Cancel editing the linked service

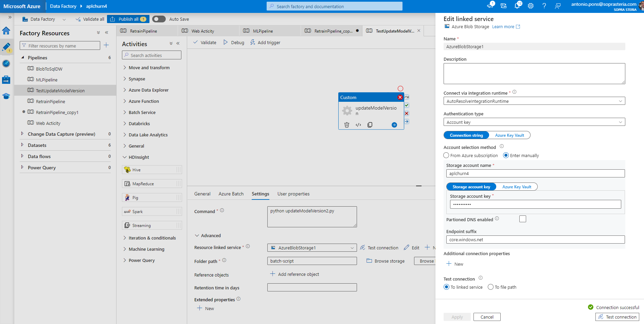point(487,317)
